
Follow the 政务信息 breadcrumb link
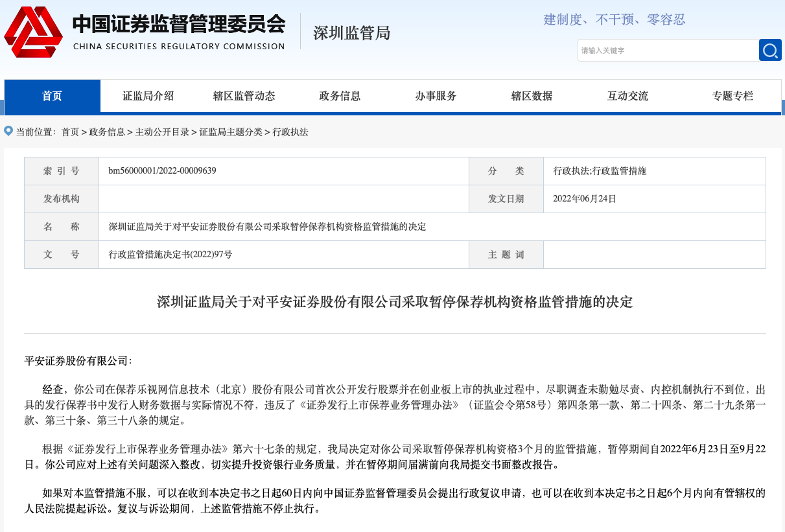click(107, 132)
